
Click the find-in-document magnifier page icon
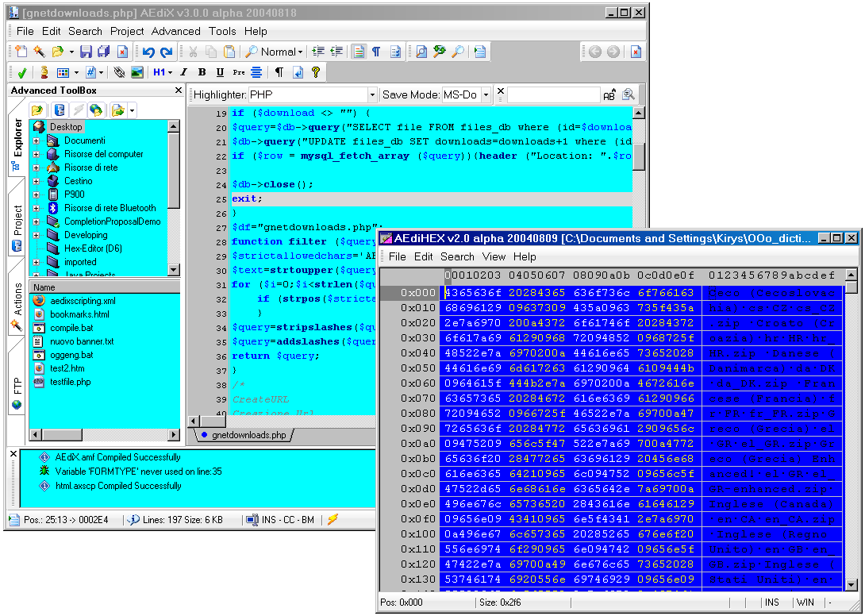421,52
